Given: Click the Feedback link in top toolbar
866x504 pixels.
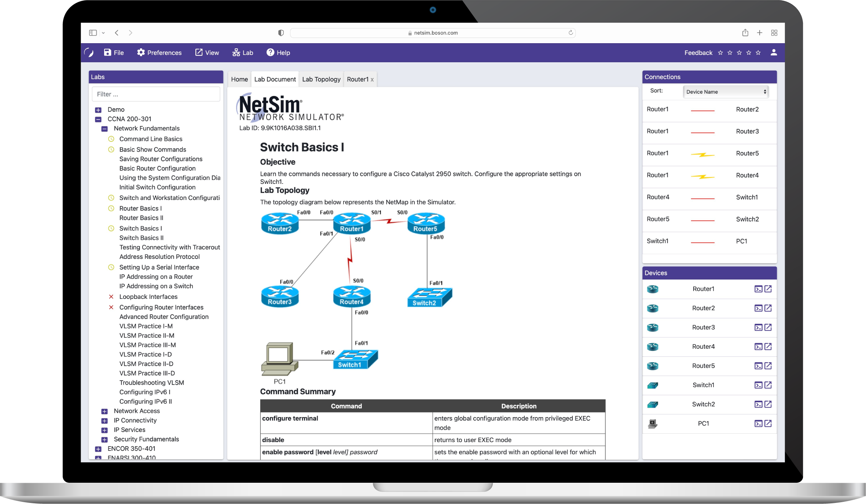Looking at the screenshot, I should 698,53.
